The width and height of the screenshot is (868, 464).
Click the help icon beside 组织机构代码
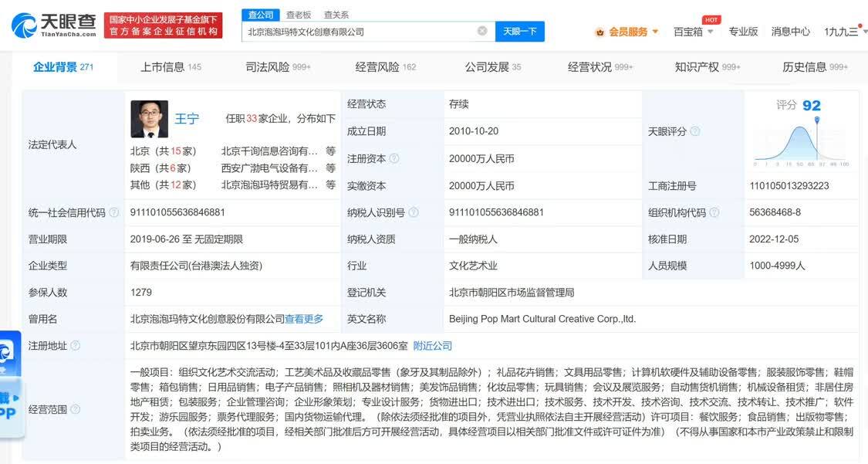pos(714,212)
